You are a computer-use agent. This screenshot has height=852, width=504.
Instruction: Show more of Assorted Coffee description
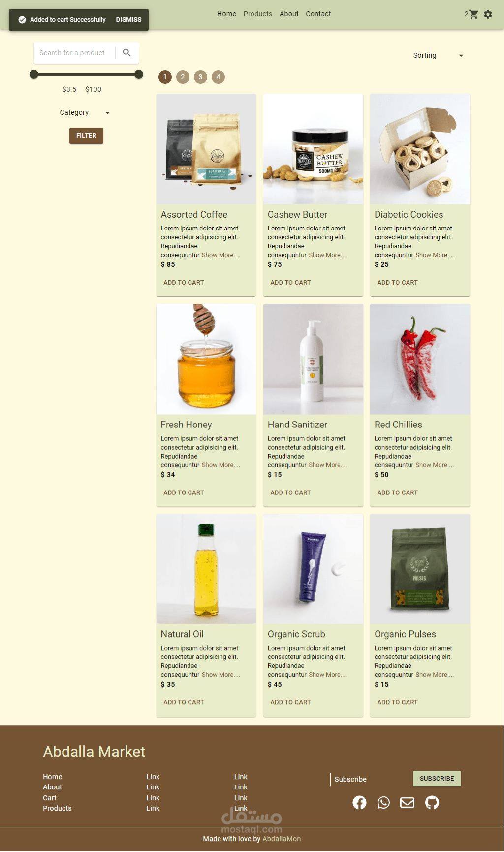(221, 255)
